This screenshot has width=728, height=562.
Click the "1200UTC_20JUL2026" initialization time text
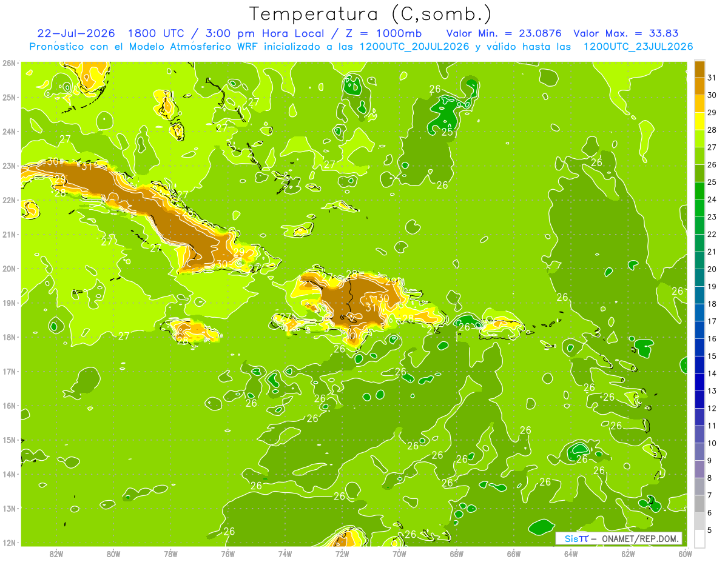(x=414, y=46)
